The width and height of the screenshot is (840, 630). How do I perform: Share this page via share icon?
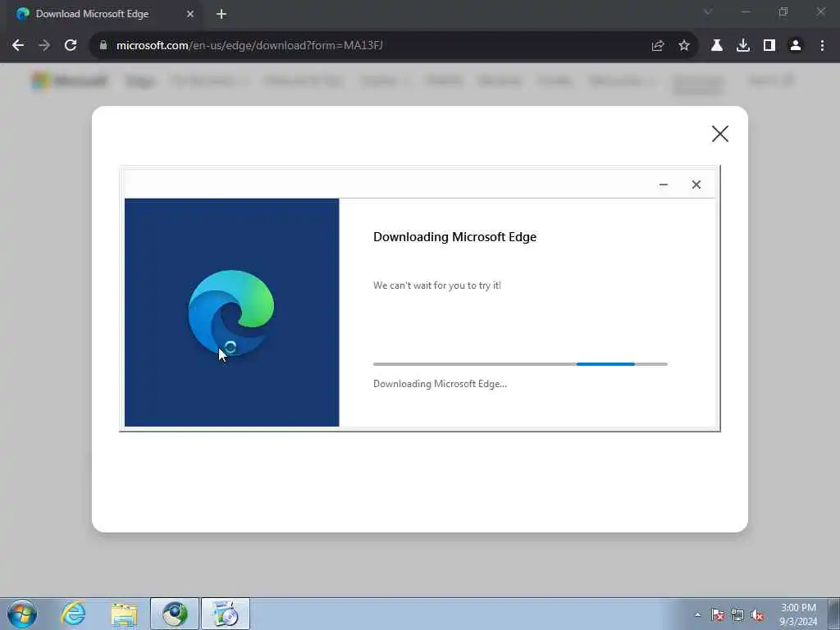(x=658, y=46)
